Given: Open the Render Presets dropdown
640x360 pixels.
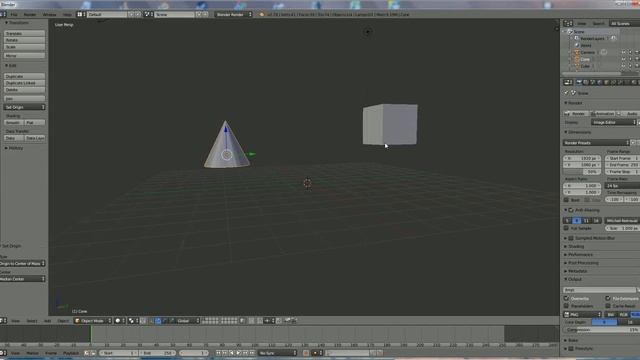Looking at the screenshot, I should click(596, 142).
